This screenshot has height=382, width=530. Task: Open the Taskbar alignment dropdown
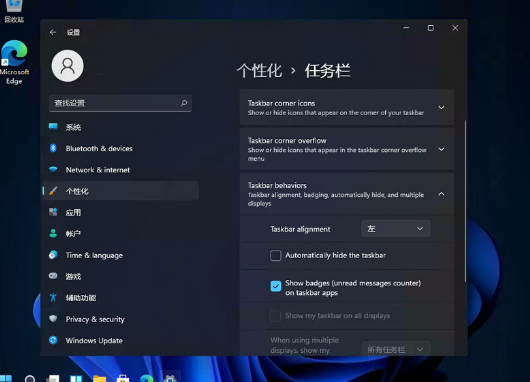[396, 229]
